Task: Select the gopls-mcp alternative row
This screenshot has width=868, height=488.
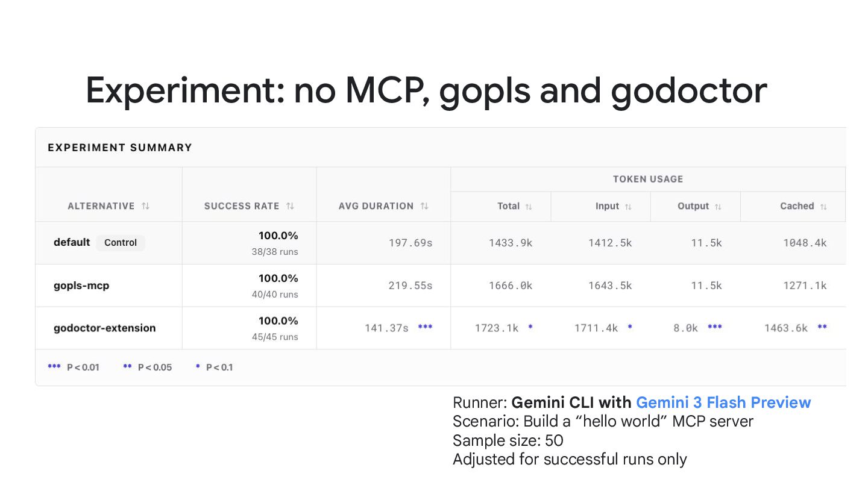Action: click(x=440, y=286)
